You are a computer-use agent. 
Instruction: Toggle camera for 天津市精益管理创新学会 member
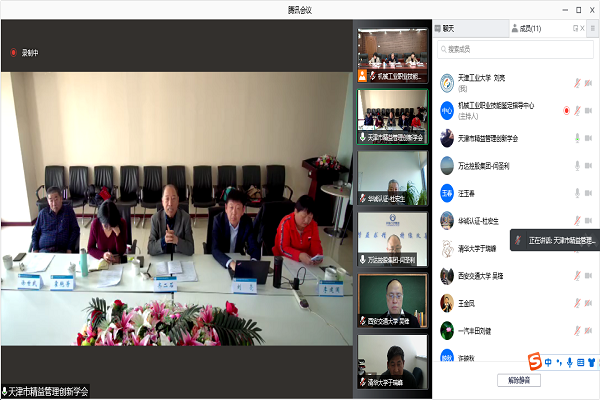coord(589,138)
